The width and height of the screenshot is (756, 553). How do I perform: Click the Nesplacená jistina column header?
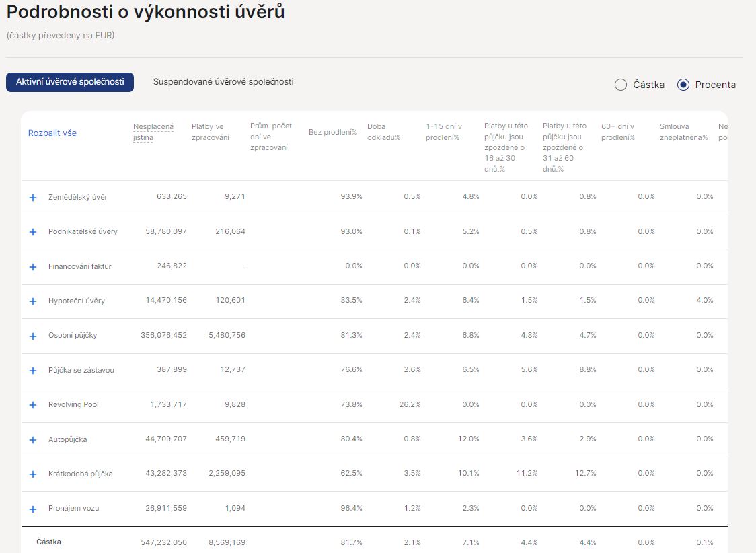point(153,132)
